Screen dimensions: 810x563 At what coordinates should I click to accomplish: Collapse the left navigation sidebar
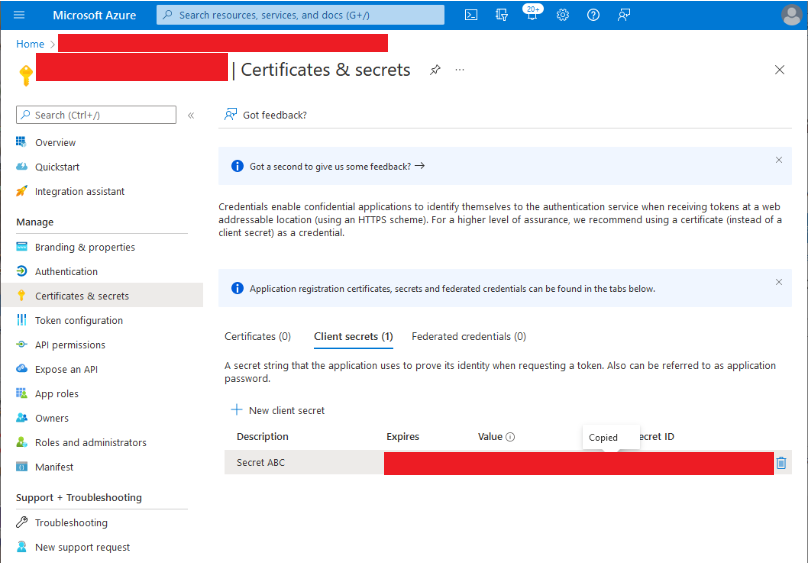pyautogui.click(x=191, y=115)
